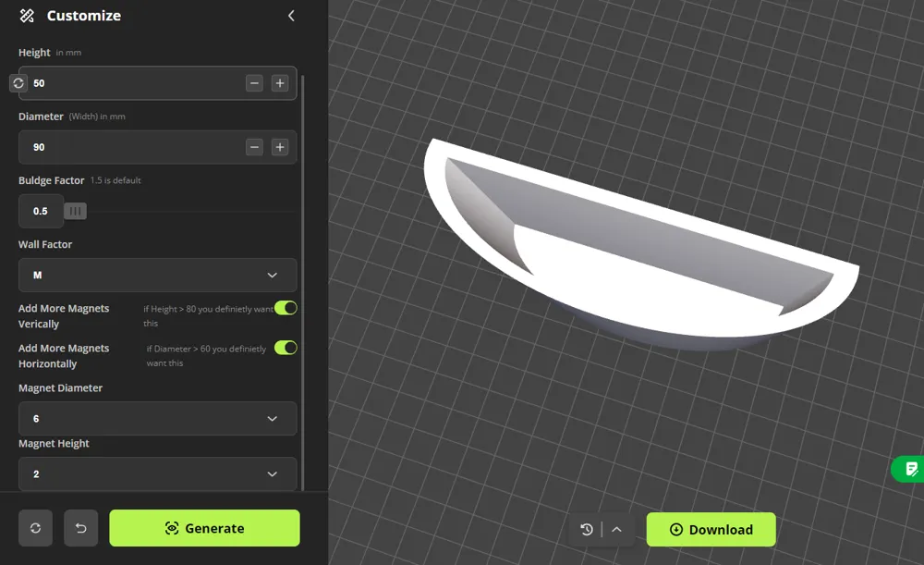Click the reset all parameters icon button
The image size is (924, 565).
[35, 528]
